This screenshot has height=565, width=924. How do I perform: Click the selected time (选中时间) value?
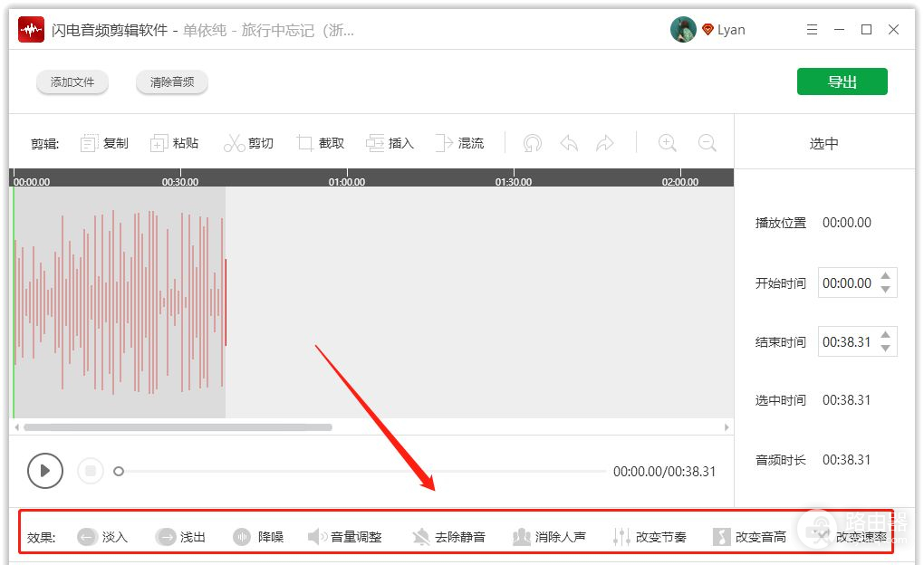[x=847, y=400]
